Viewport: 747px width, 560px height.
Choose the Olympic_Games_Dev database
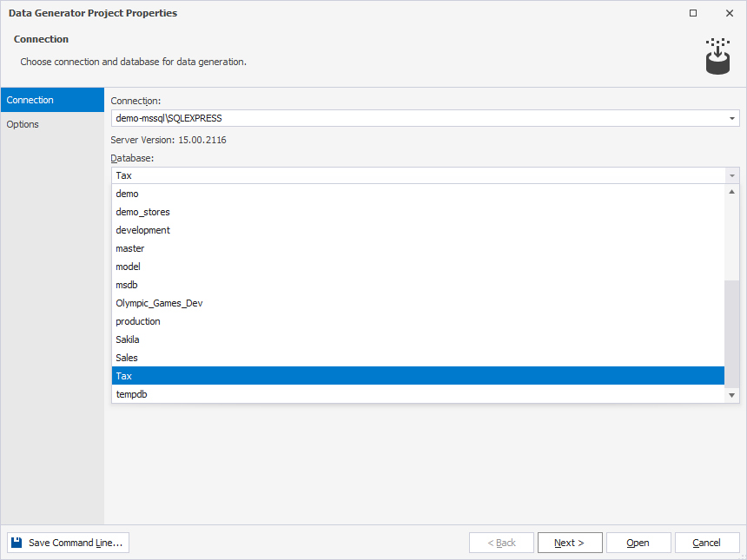coord(418,303)
